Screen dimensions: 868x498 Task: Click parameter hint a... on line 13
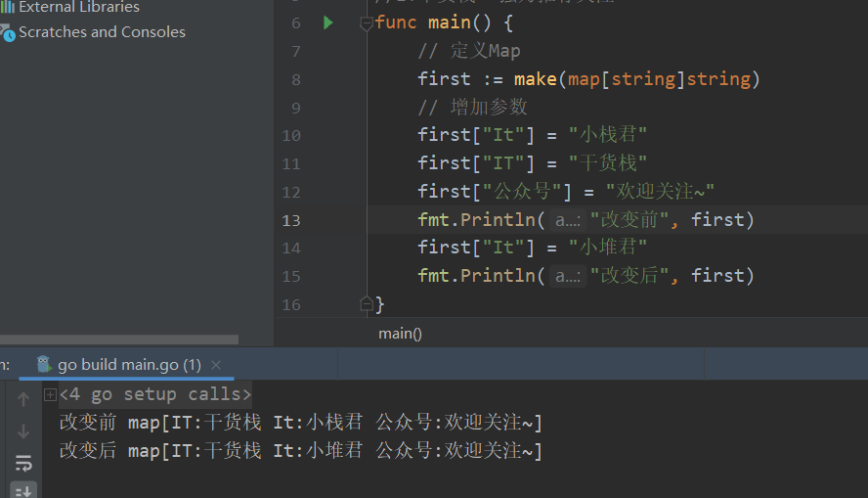[x=567, y=220]
